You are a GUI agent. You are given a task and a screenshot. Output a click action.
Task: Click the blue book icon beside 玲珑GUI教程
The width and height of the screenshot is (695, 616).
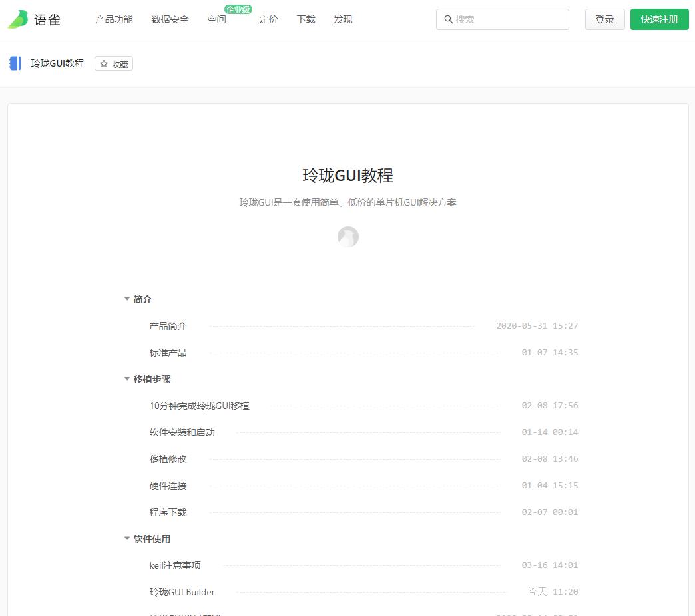(x=15, y=63)
